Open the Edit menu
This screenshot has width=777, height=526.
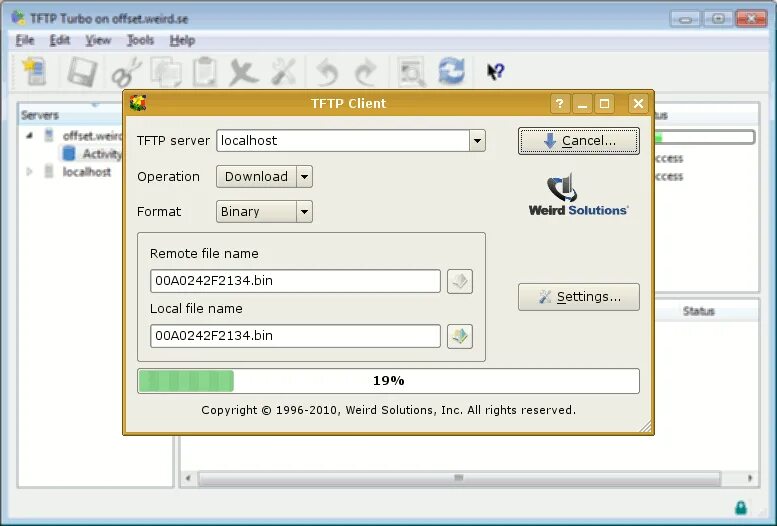click(59, 40)
